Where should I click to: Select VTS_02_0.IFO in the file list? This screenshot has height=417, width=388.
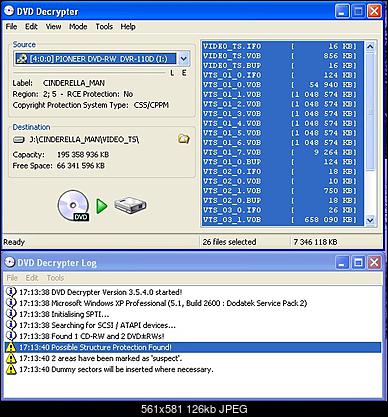(x=282, y=172)
